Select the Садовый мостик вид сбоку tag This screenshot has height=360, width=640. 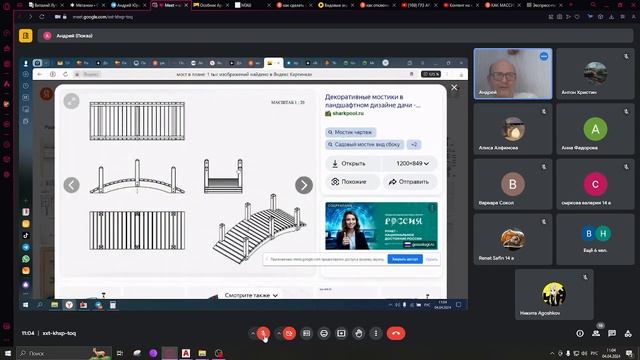coord(364,144)
